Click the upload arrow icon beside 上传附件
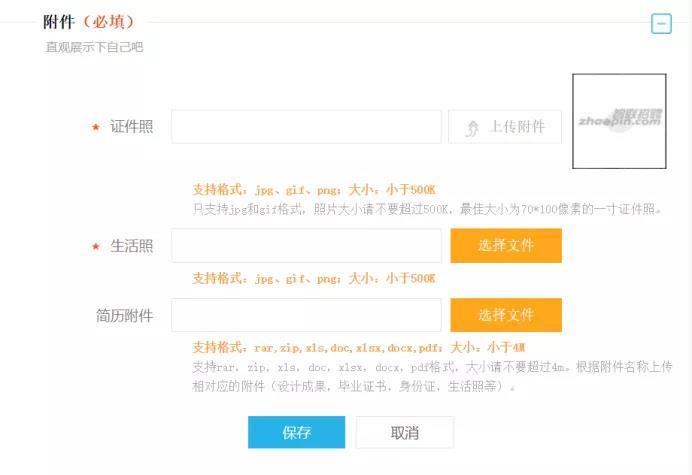 [x=471, y=127]
